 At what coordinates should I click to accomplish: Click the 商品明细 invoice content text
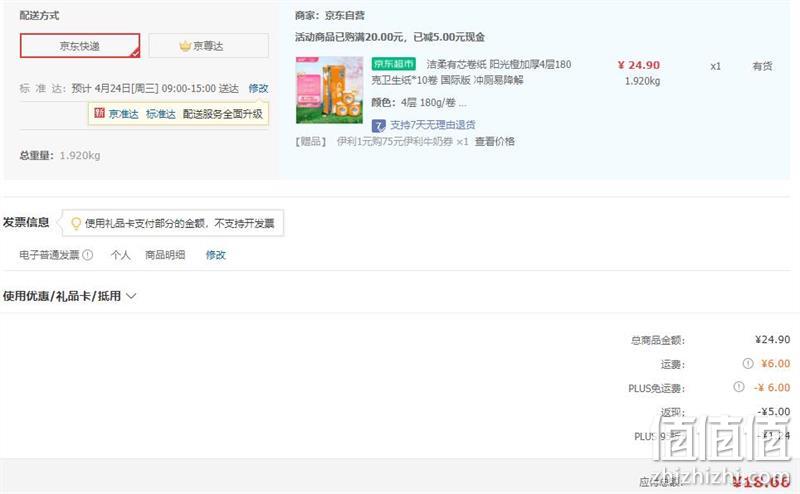pyautogui.click(x=165, y=255)
